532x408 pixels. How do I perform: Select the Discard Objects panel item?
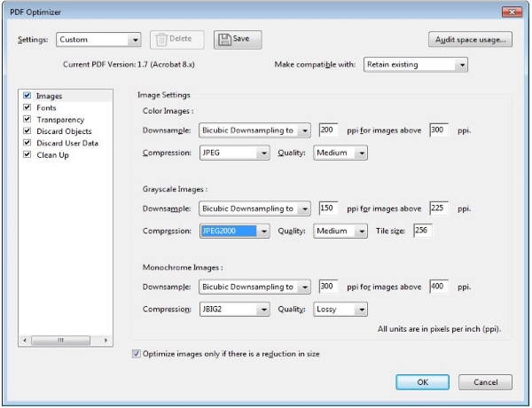(x=64, y=131)
